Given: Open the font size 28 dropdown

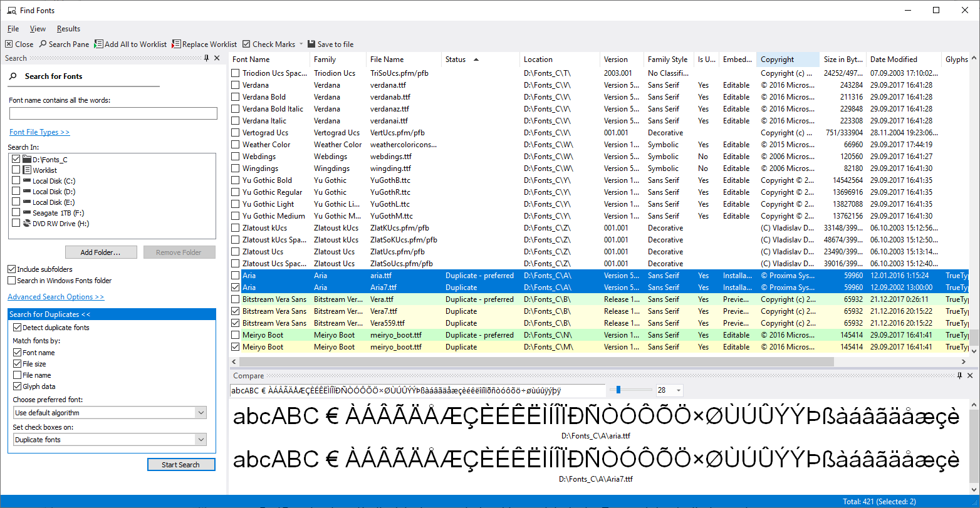Looking at the screenshot, I should 679,391.
